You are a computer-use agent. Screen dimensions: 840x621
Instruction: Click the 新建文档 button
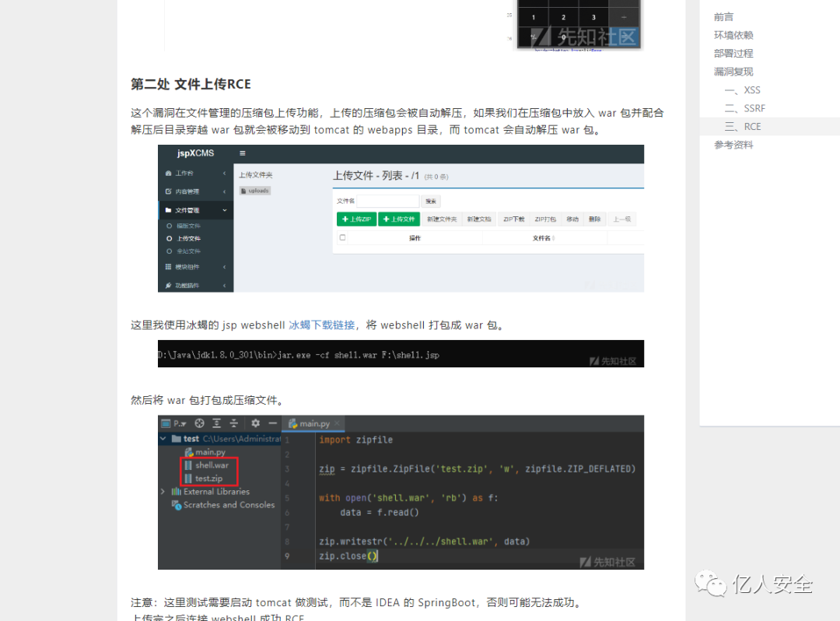[479, 219]
